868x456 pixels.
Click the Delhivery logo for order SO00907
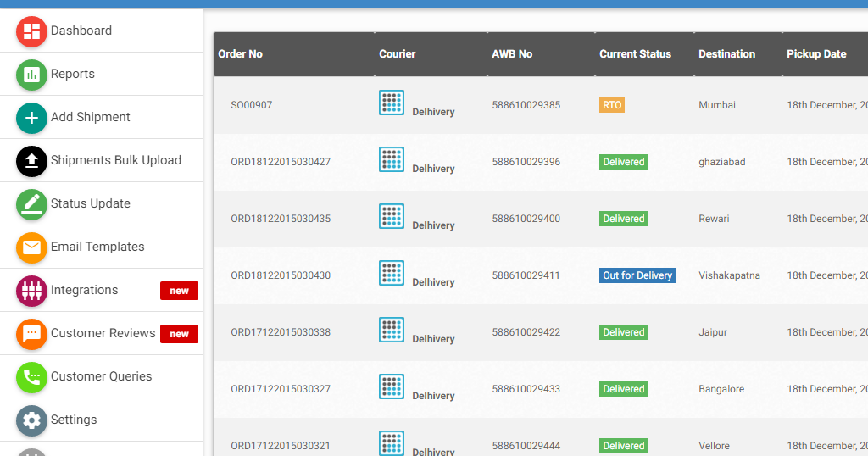pos(391,103)
